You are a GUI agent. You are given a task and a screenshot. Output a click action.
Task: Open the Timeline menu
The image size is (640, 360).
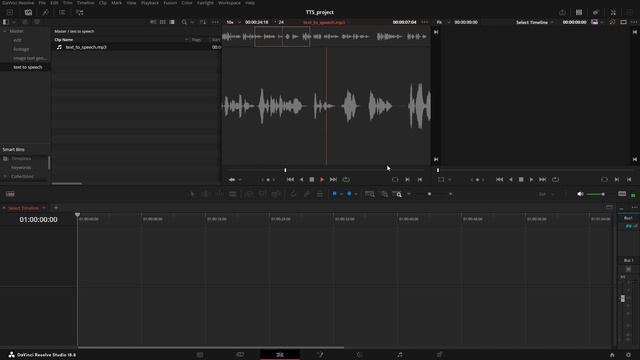[85, 2]
